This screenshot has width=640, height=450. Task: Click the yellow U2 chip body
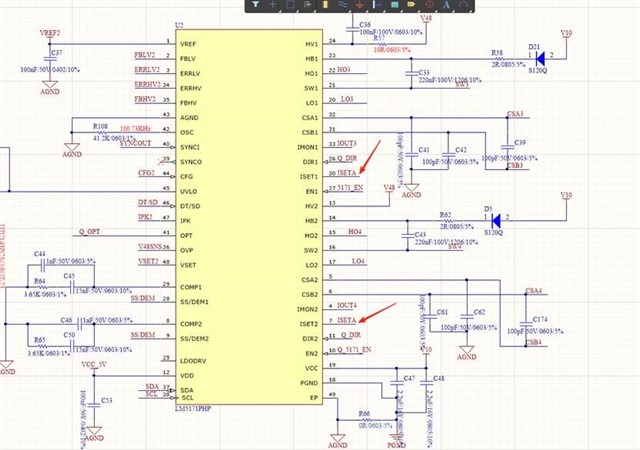click(249, 217)
